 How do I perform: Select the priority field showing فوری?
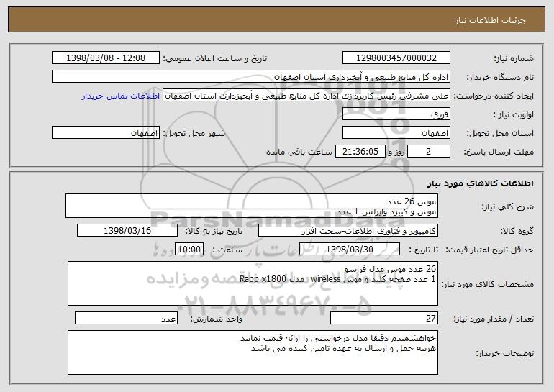click(x=396, y=114)
